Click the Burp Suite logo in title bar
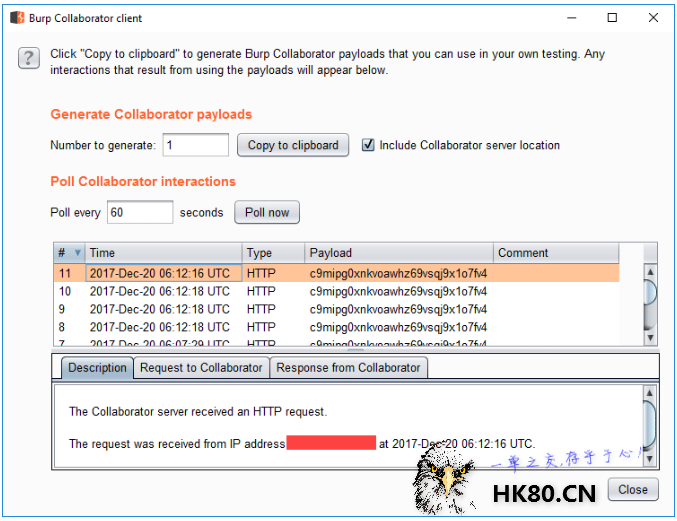This screenshot has height=521, width=677. coord(17,18)
